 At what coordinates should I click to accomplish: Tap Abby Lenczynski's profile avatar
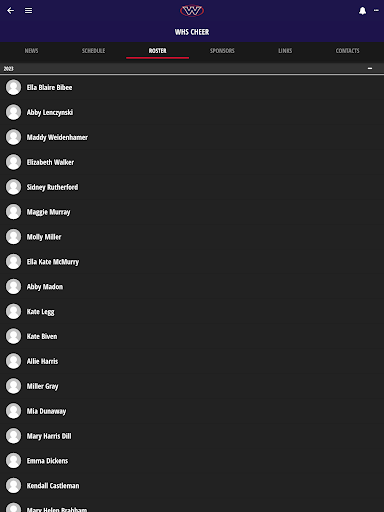14,112
